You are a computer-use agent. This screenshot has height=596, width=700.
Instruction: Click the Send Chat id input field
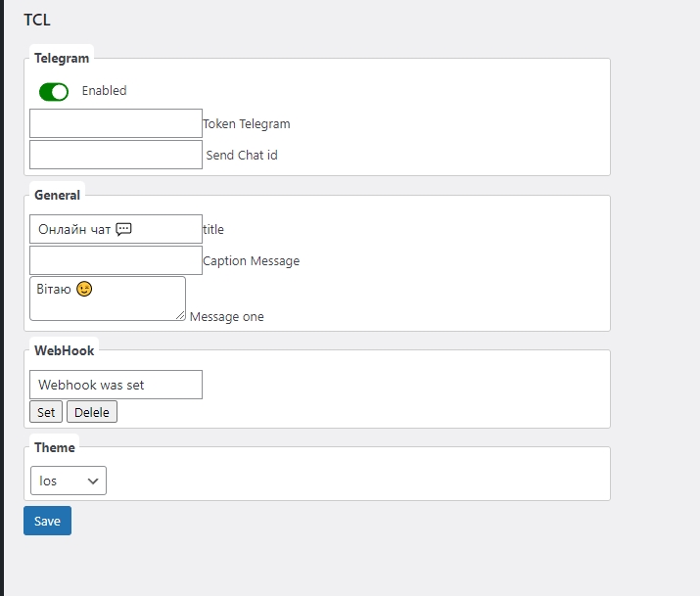pos(117,155)
